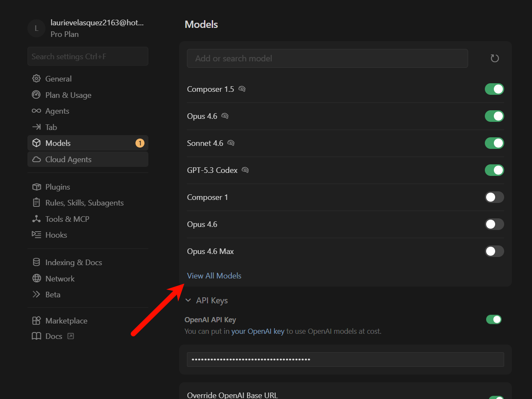The width and height of the screenshot is (532, 399).
Task: Click View All Models link
Action: click(214, 276)
